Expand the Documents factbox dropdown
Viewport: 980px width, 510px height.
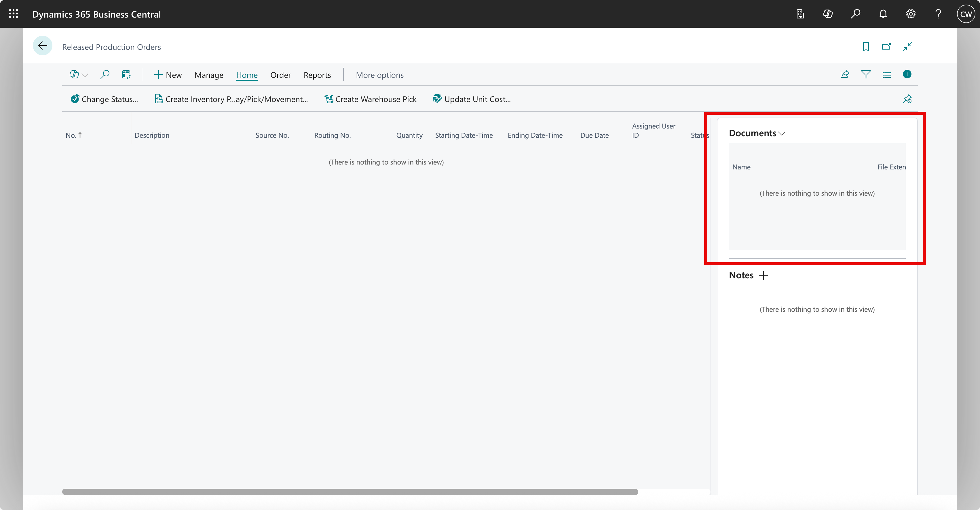(782, 133)
